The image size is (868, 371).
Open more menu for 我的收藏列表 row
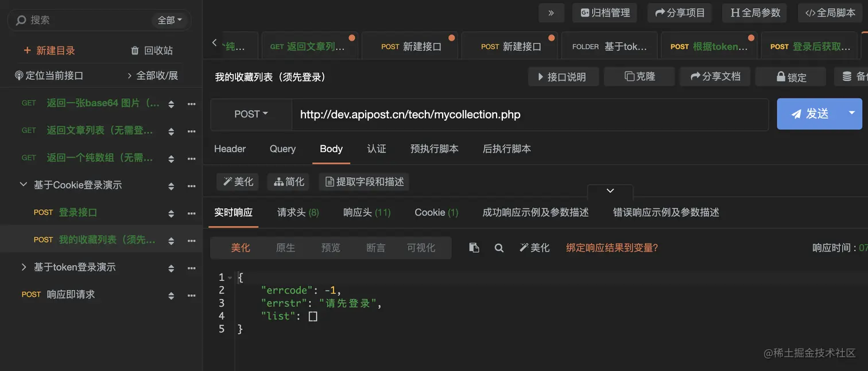192,241
